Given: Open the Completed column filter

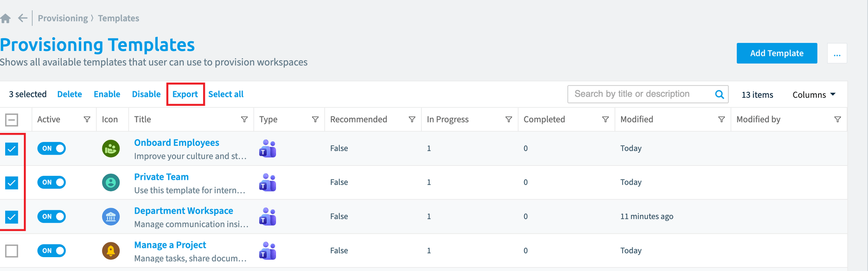Looking at the screenshot, I should [x=605, y=119].
